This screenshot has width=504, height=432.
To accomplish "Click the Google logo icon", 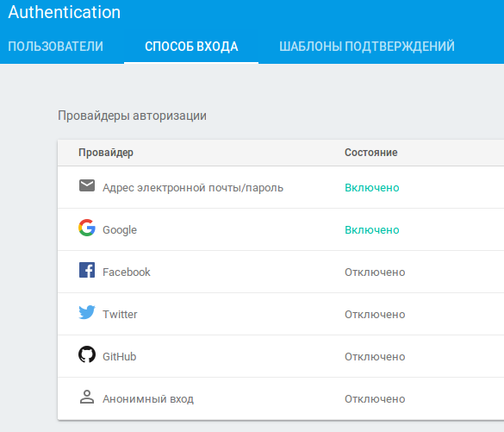I will click(x=87, y=228).
